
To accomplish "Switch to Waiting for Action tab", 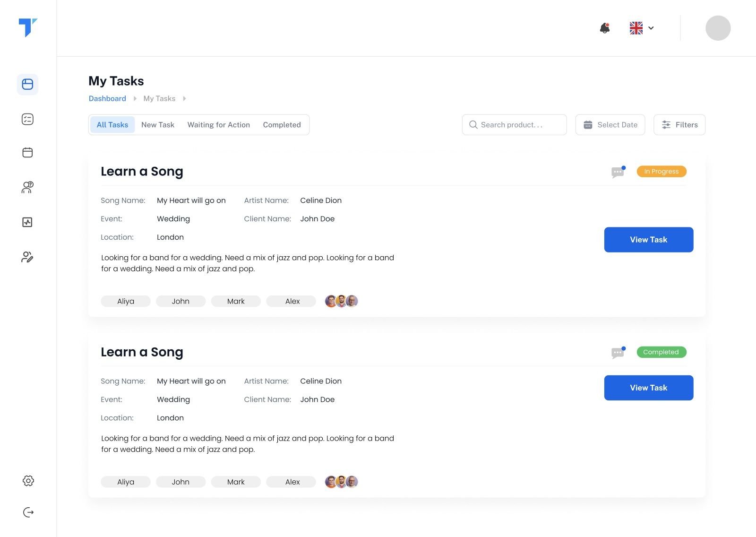I will (x=219, y=125).
